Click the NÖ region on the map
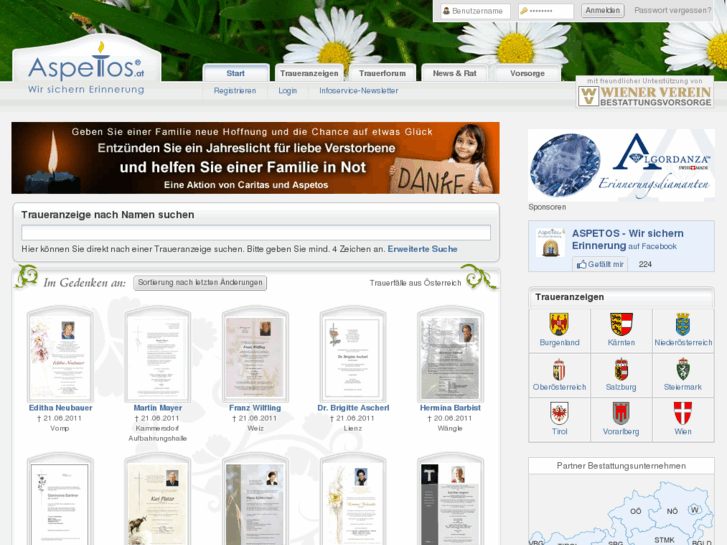 click(x=672, y=511)
